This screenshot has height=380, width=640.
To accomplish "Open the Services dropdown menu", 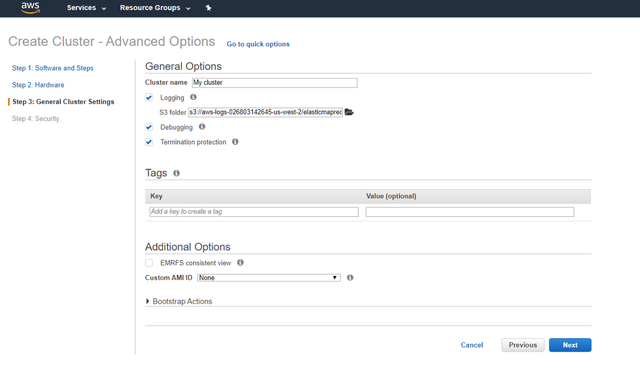I will coord(86,8).
